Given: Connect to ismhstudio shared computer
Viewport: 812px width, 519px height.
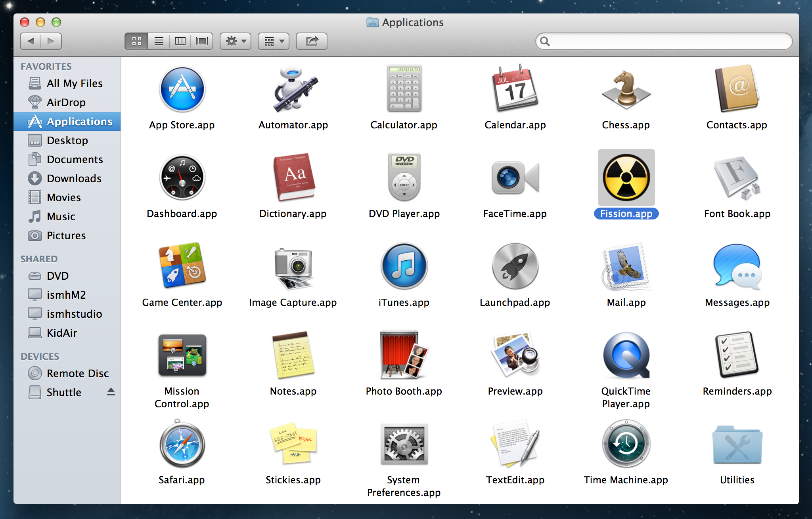Looking at the screenshot, I should tap(67, 314).
